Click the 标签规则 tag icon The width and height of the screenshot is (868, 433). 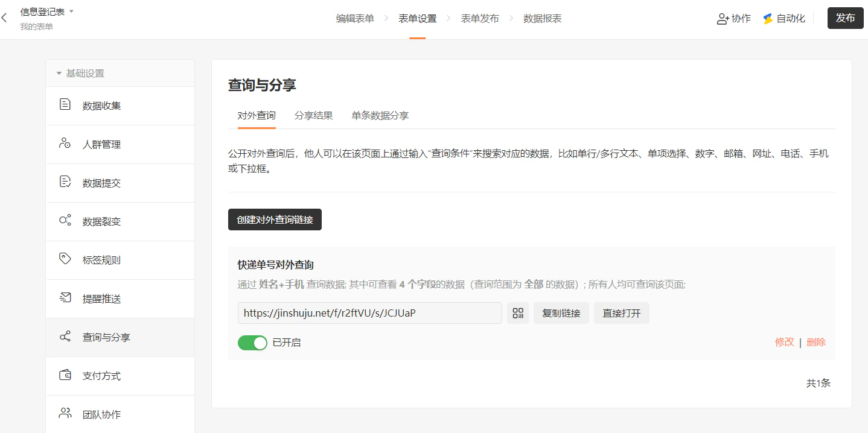(65, 259)
